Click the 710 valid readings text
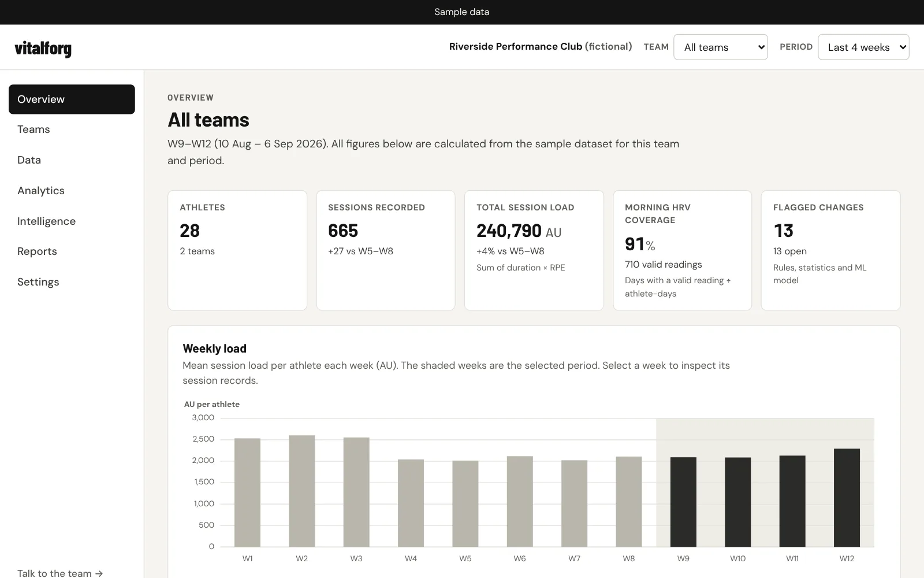Image resolution: width=924 pixels, height=578 pixels. (x=664, y=264)
